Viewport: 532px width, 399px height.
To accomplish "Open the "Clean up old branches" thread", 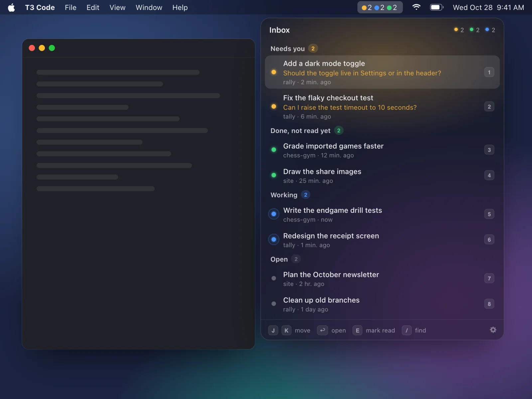I will tap(382, 304).
